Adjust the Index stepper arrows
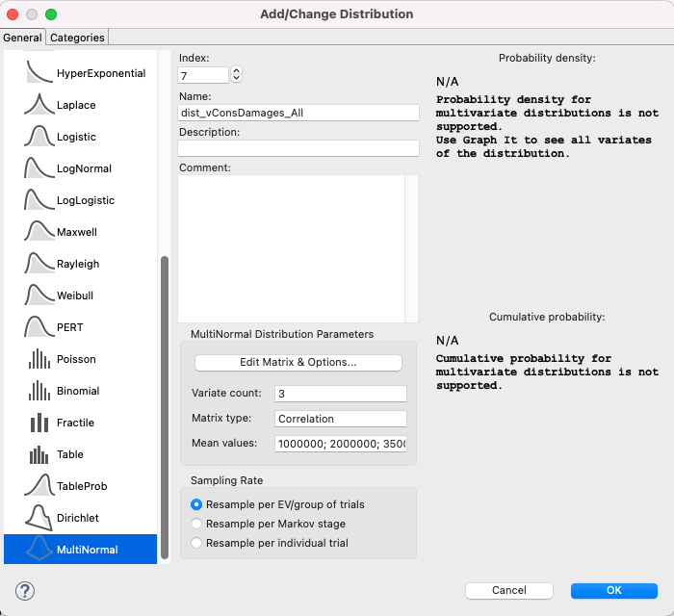 (237, 75)
